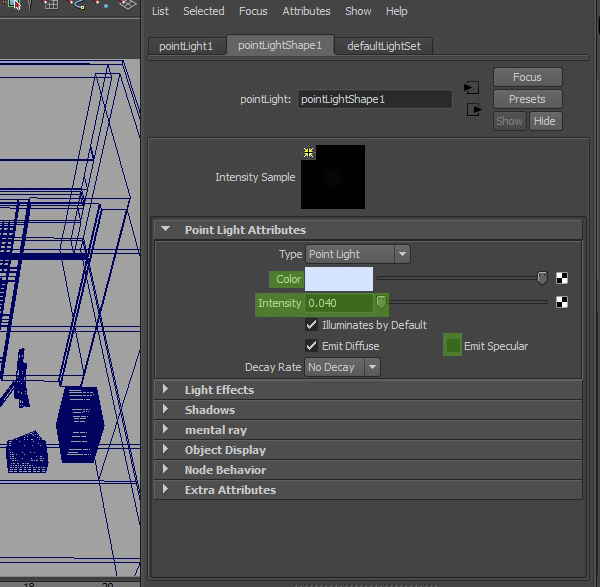This screenshot has height=587, width=600.
Task: Click the Color slider handle
Action: pyautogui.click(x=542, y=278)
